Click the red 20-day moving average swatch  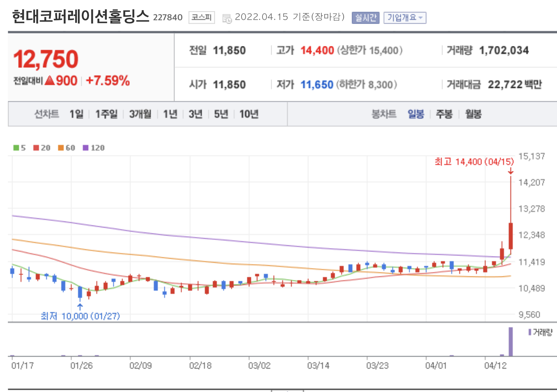pyautogui.click(x=36, y=148)
